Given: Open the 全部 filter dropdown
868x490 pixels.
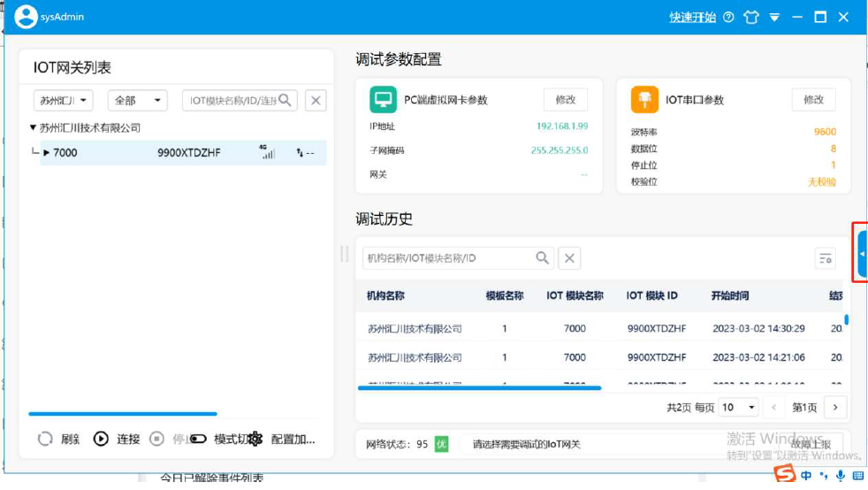Looking at the screenshot, I should [137, 100].
